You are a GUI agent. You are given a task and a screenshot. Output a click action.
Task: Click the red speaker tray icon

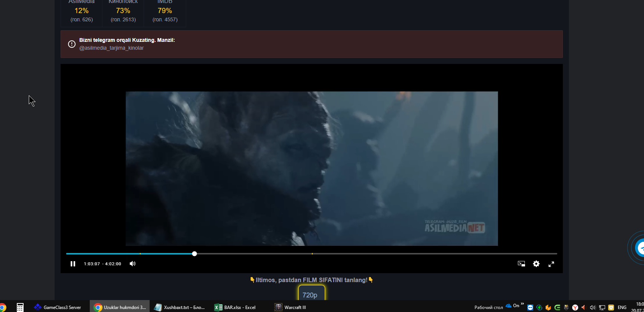[x=583, y=308]
